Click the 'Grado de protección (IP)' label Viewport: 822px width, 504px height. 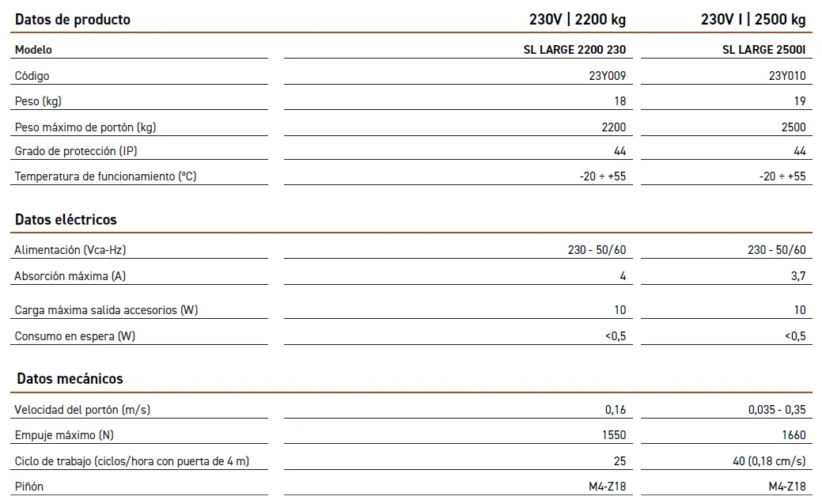(81, 151)
